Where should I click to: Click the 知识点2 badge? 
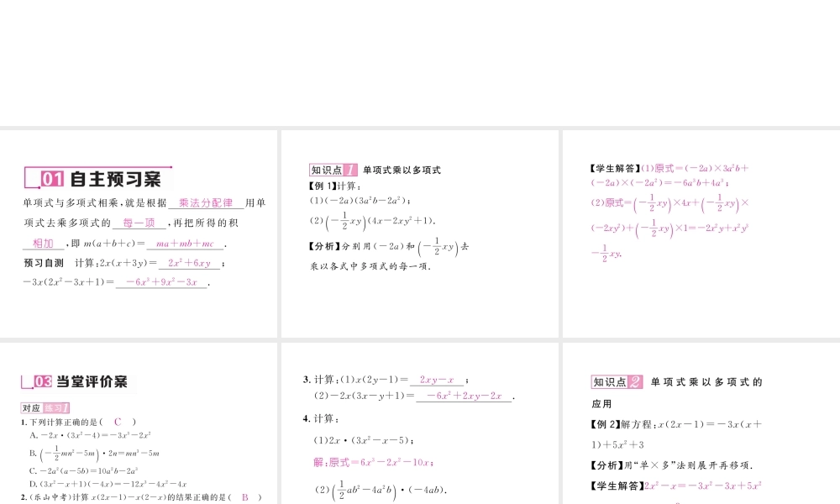point(617,382)
